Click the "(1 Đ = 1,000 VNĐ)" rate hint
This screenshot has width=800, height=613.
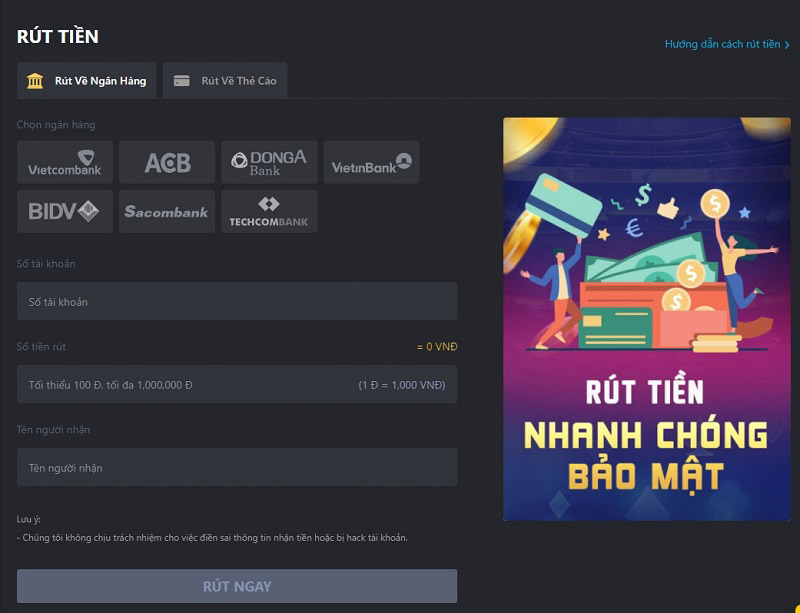pos(402,385)
